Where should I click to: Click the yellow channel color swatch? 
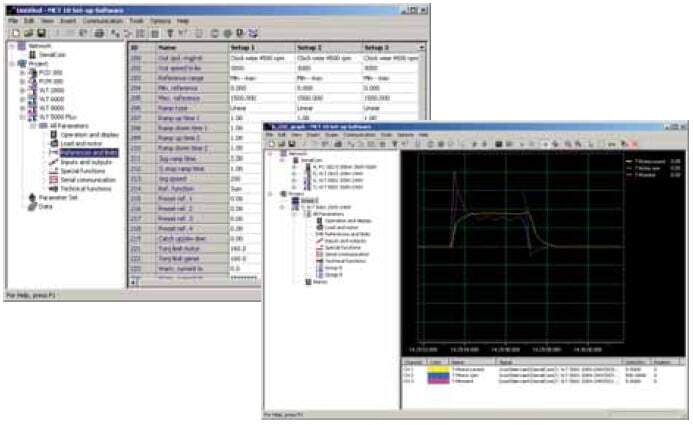pos(438,369)
